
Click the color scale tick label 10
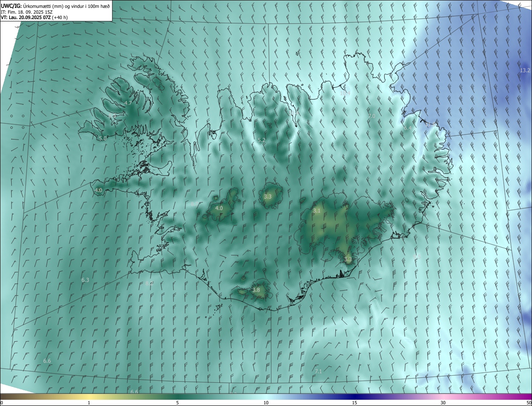(266, 403)
